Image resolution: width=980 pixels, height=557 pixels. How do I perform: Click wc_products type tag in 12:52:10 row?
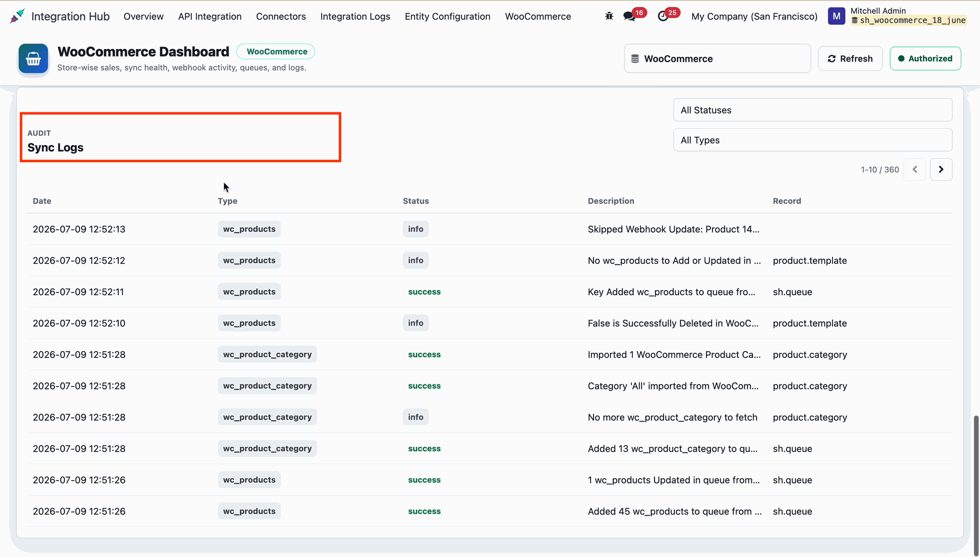249,323
